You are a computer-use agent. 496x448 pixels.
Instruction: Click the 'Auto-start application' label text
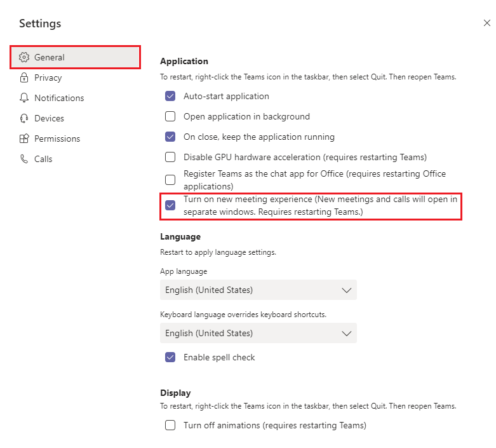226,96
